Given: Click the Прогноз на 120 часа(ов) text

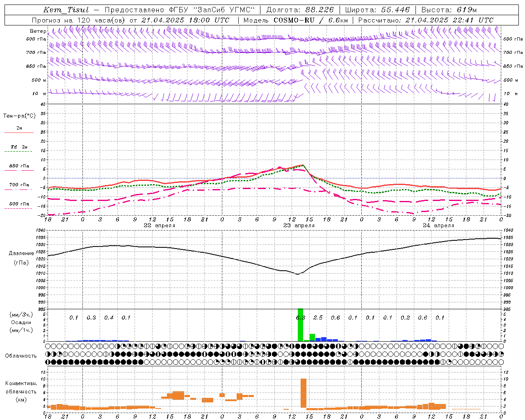Looking at the screenshot, I should (79, 20).
